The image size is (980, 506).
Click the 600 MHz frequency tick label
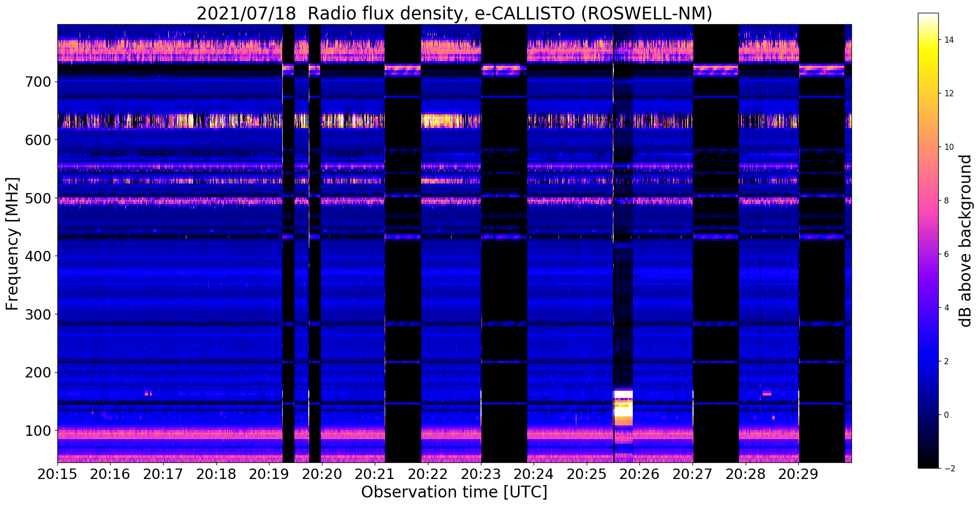(x=38, y=139)
